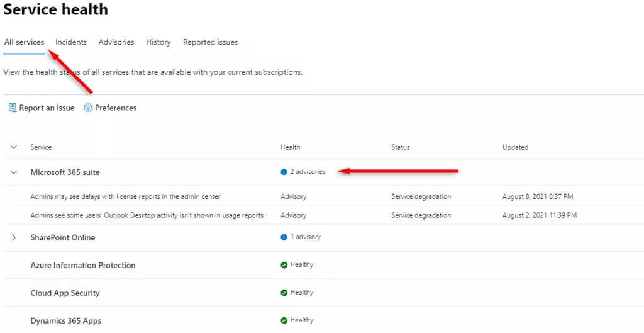Select Azure Information Protection service
The image size is (644, 333).
83,266
